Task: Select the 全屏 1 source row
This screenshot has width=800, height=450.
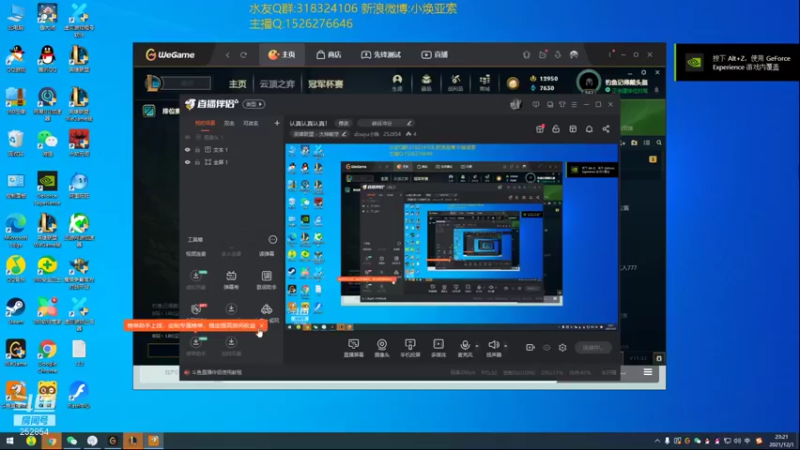Action: pyautogui.click(x=231, y=162)
